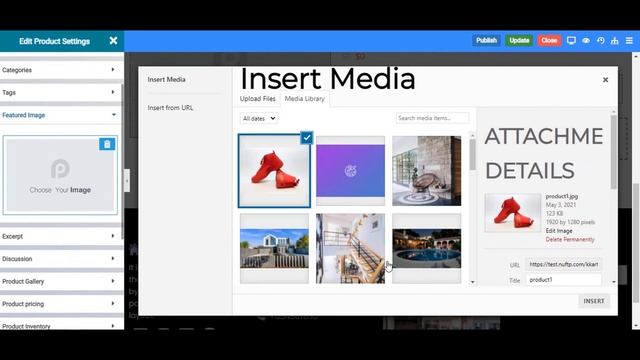
Task: Click the product1.jpg preview thumbnail
Action: (513, 213)
